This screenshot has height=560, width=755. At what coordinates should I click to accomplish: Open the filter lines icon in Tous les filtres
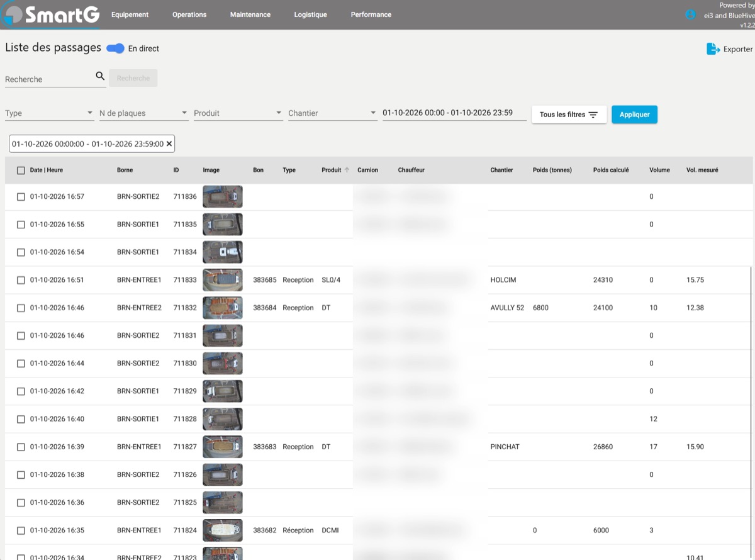pos(593,115)
